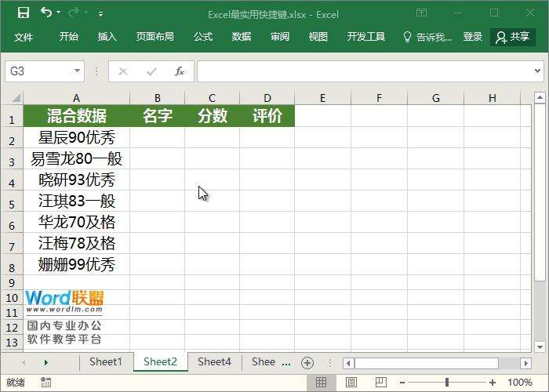Click the zoom slider handle
This screenshot has height=392, width=549.
pos(447,383)
